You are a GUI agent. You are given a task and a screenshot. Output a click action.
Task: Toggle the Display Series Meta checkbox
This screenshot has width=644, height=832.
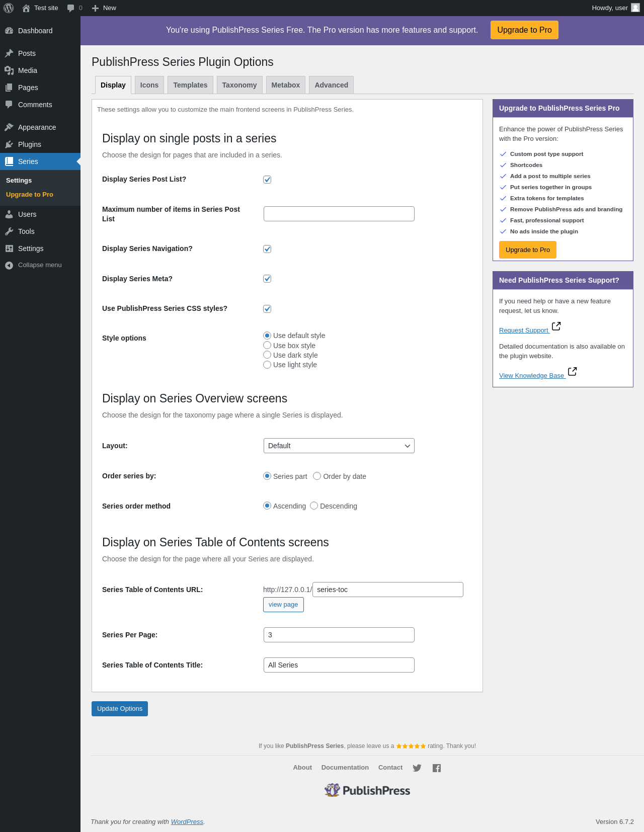267,279
